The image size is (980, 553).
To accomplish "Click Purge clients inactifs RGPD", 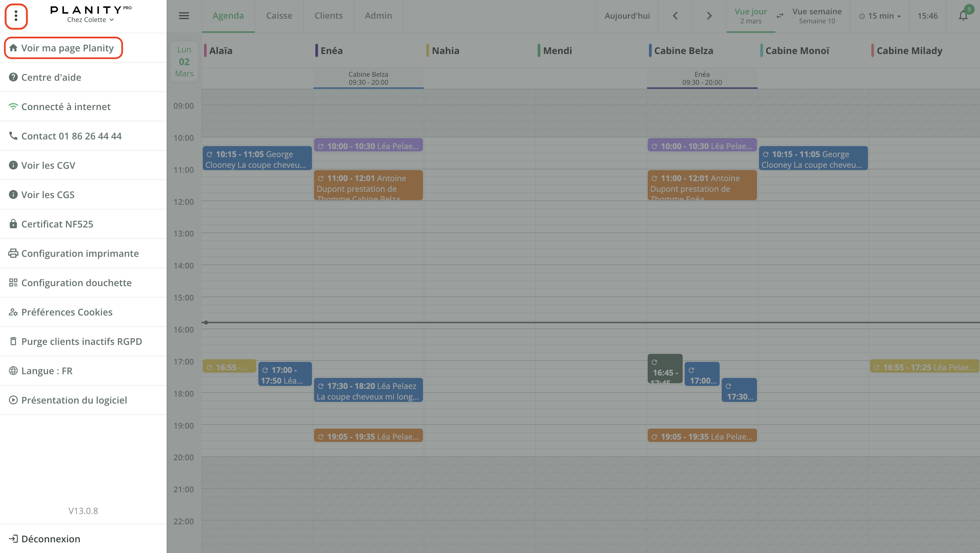I will 81,342.
